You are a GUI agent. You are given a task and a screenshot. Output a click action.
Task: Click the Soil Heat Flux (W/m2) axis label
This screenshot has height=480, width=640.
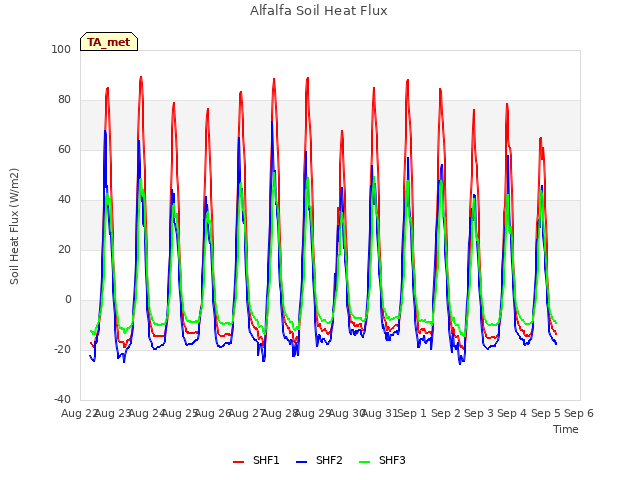pyautogui.click(x=14, y=226)
